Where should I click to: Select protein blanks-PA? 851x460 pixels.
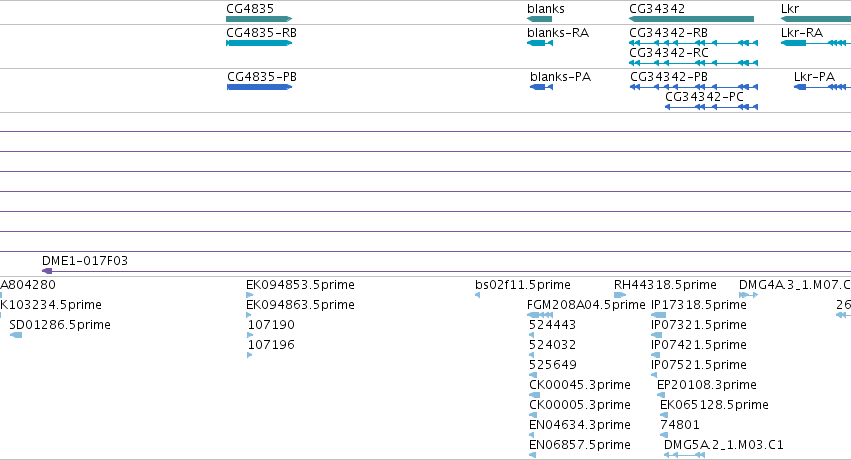(x=541, y=87)
